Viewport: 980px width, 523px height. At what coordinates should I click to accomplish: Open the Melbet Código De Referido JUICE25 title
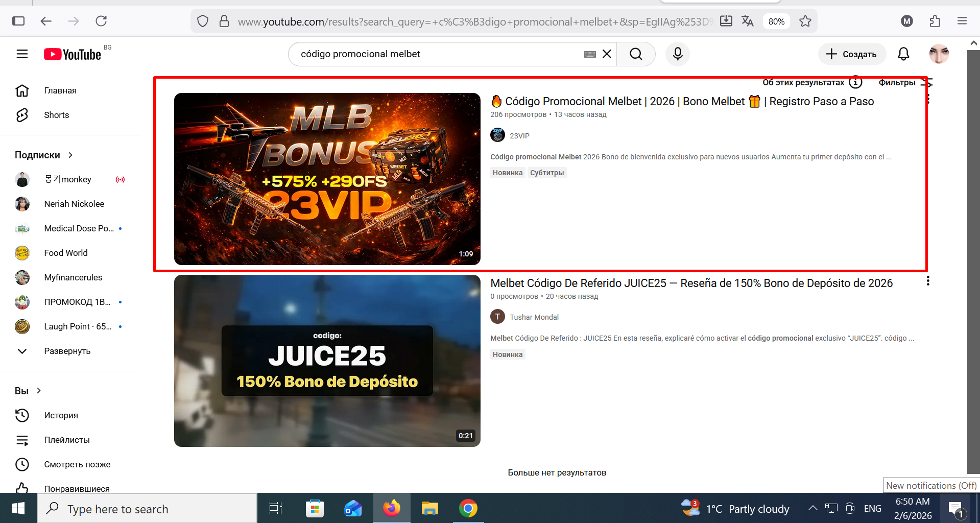coord(691,283)
